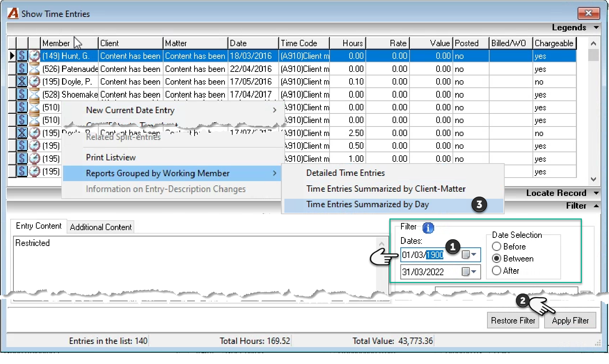Click the dollar icon in the Shoemake row

pyautogui.click(x=22, y=94)
